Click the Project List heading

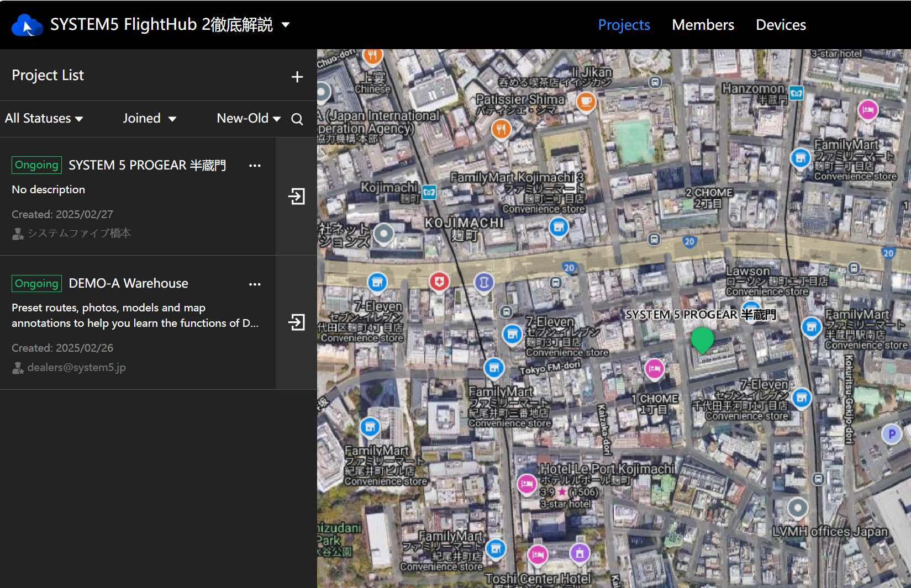click(48, 75)
